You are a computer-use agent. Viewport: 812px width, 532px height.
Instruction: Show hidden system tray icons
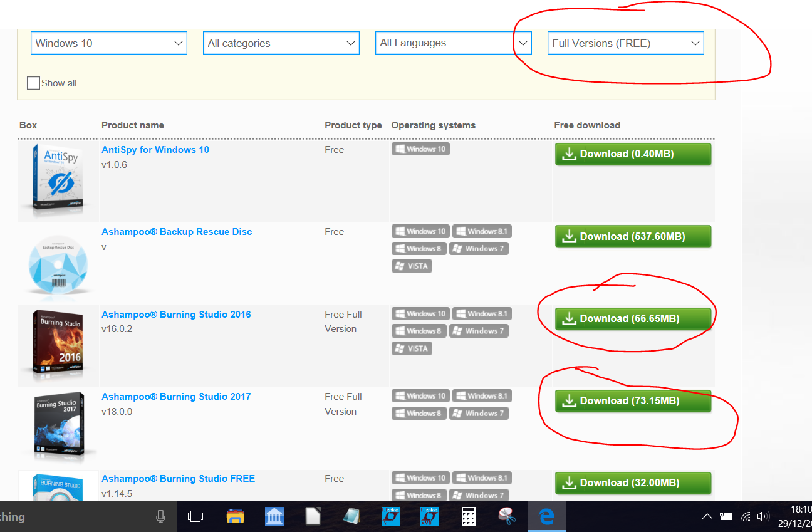point(707,517)
